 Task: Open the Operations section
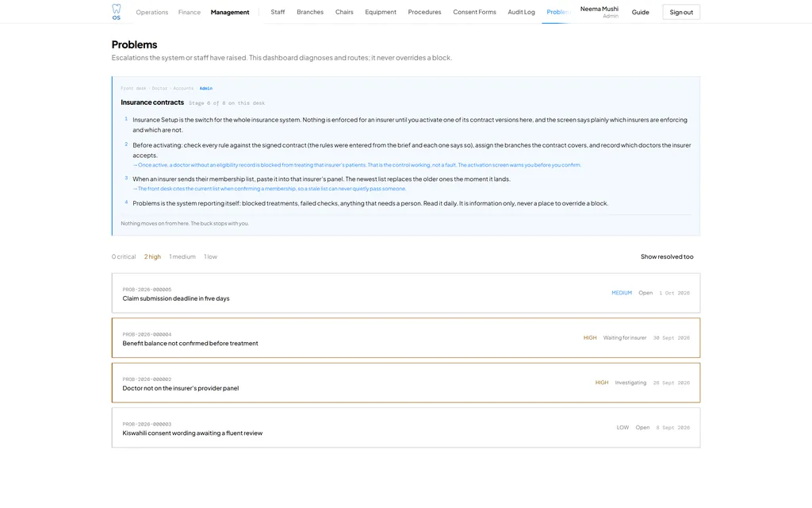coord(151,12)
